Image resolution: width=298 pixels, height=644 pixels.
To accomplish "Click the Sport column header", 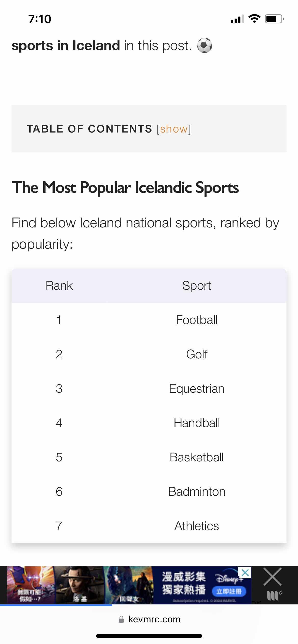I will click(x=197, y=286).
